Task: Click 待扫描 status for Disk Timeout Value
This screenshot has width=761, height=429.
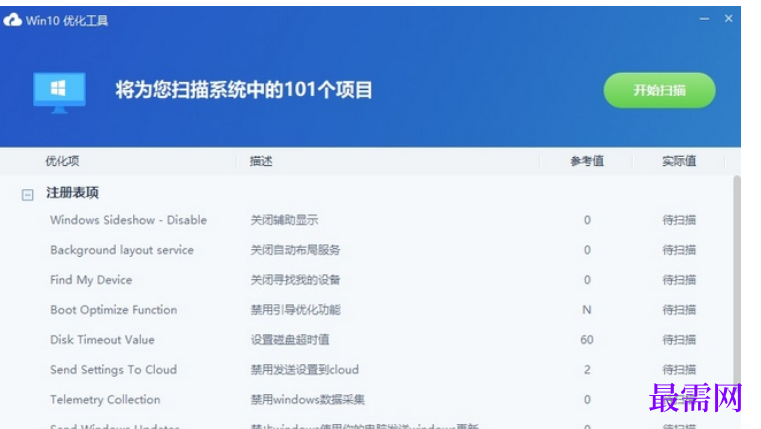Action: [679, 340]
